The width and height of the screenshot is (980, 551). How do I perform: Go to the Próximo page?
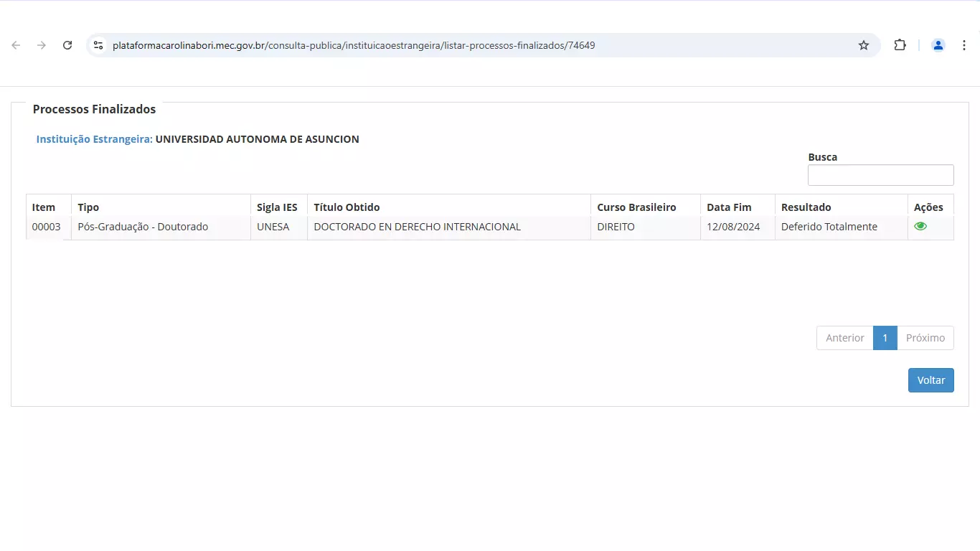[925, 338]
